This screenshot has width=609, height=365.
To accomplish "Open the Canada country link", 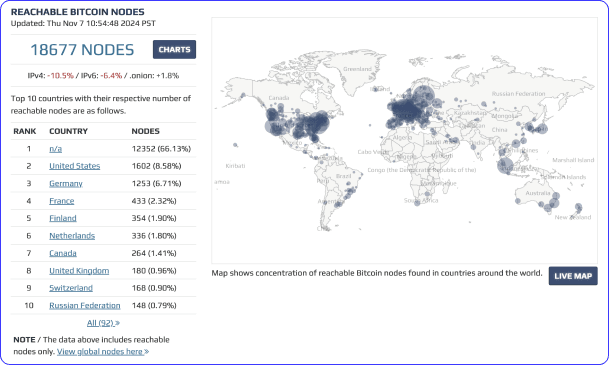I will tap(63, 253).
